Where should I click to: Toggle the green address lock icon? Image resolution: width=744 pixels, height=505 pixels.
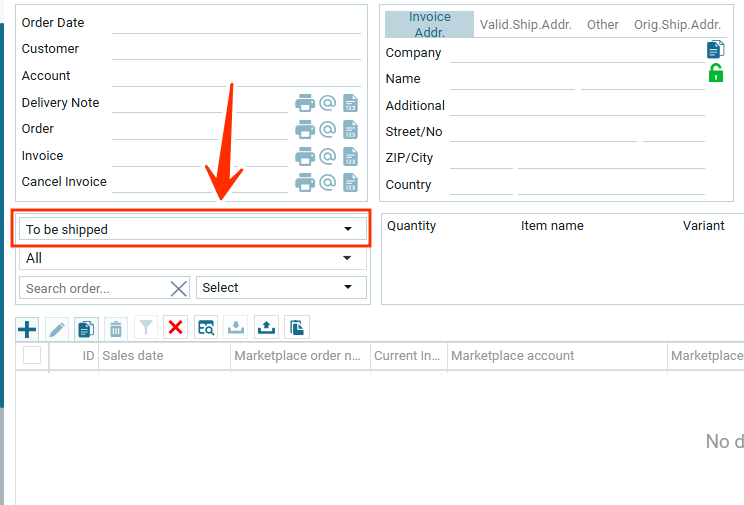tap(715, 73)
